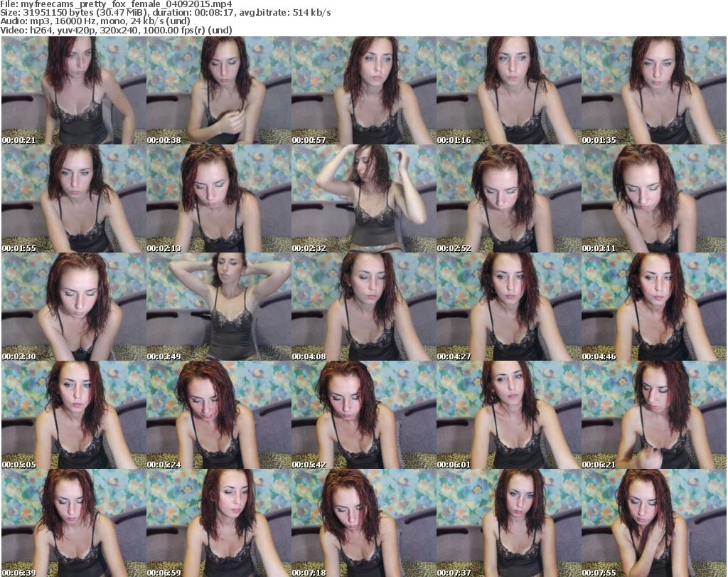Pick the thumbnail stamped 00:06:21
Viewport: 728px width, 577px height.
(654, 415)
